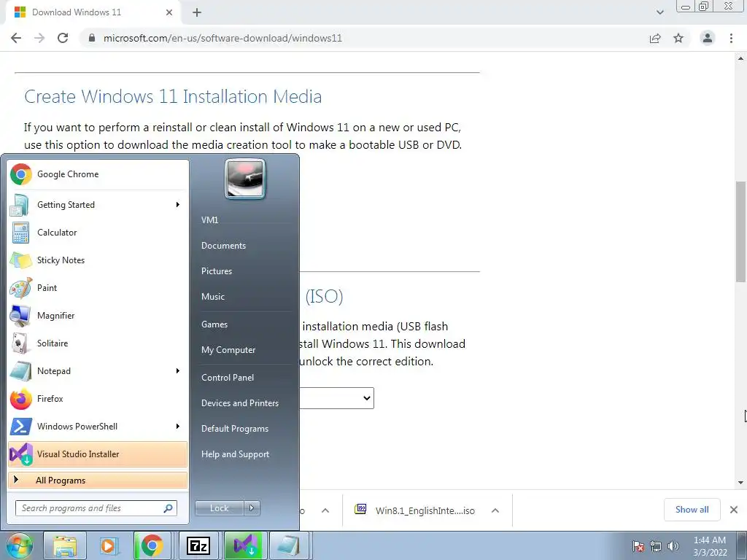Open Win8.1 ISO download options chevron
This screenshot has width=747, height=560.
click(x=495, y=510)
